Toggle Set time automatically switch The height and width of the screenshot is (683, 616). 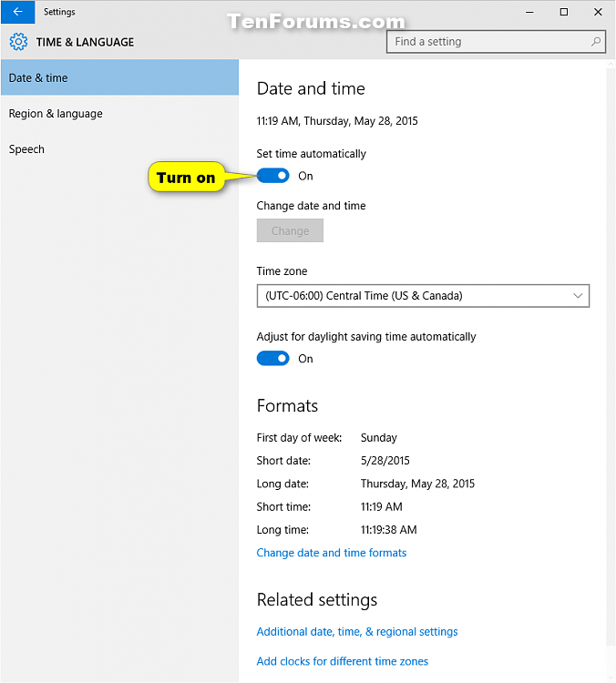pyautogui.click(x=272, y=176)
